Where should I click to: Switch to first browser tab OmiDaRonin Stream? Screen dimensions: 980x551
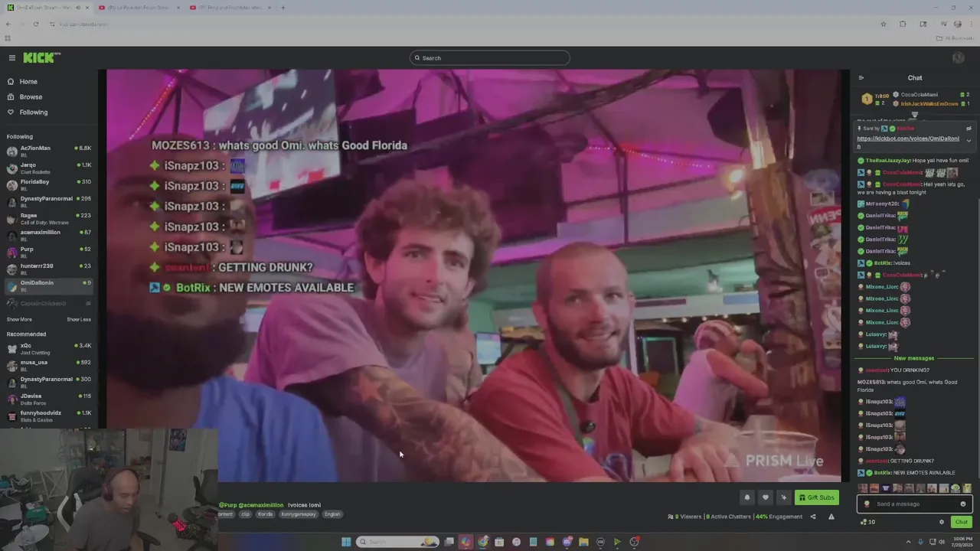pos(47,8)
